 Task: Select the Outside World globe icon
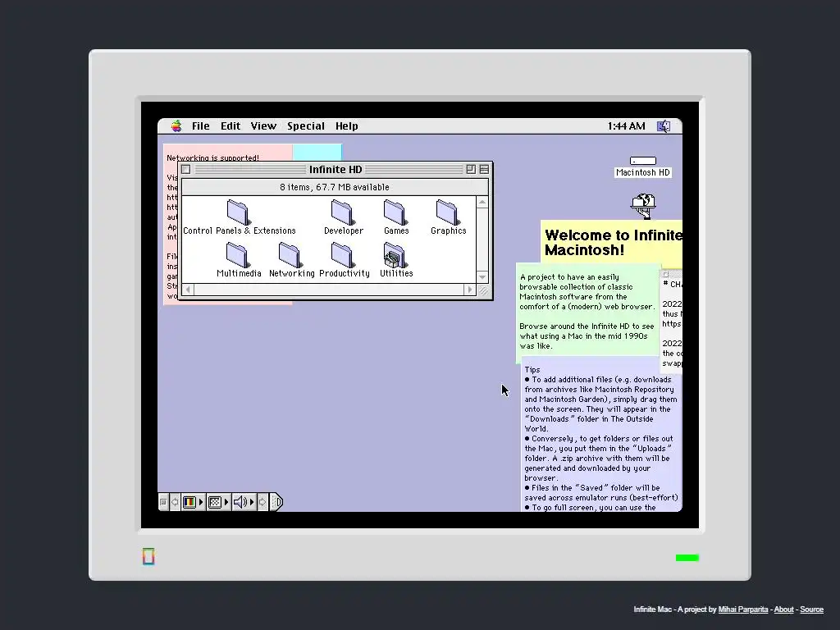tap(643, 206)
